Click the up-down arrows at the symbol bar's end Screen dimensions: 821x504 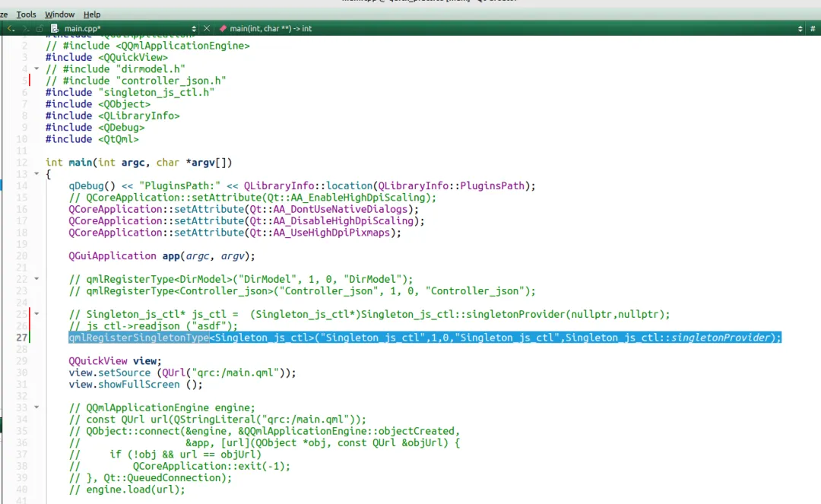(800, 28)
